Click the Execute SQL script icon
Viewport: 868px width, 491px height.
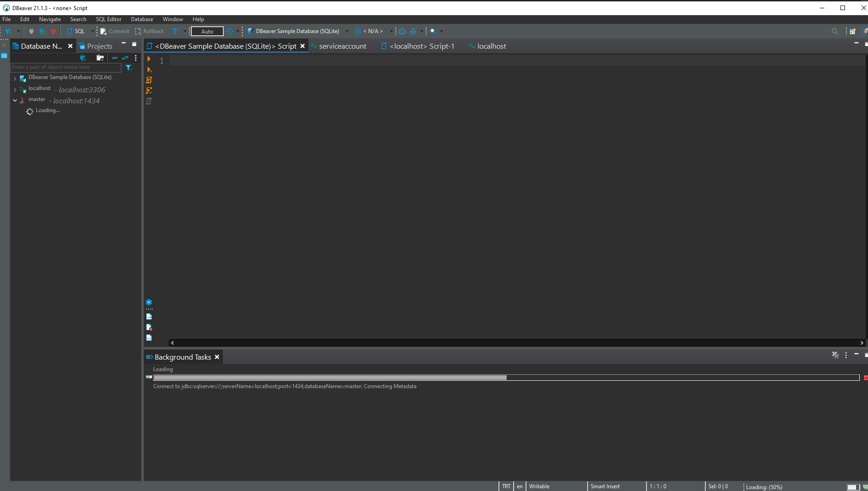point(149,80)
